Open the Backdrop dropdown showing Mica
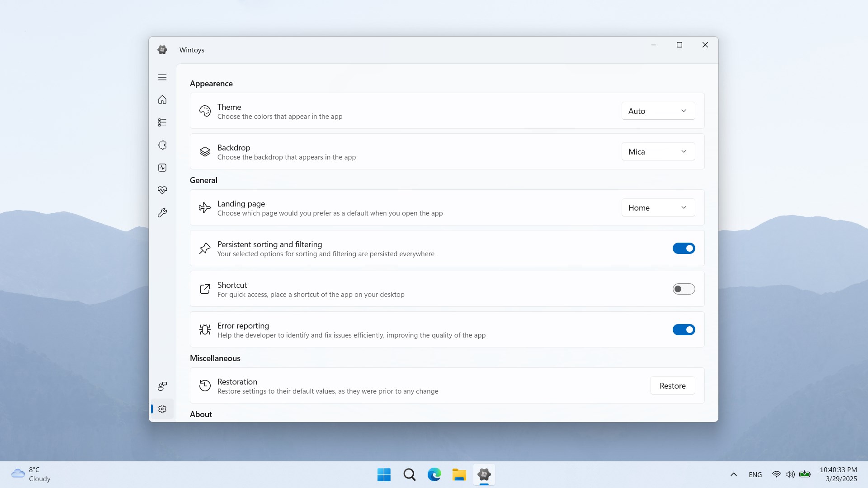The height and width of the screenshot is (488, 868). coord(658,151)
